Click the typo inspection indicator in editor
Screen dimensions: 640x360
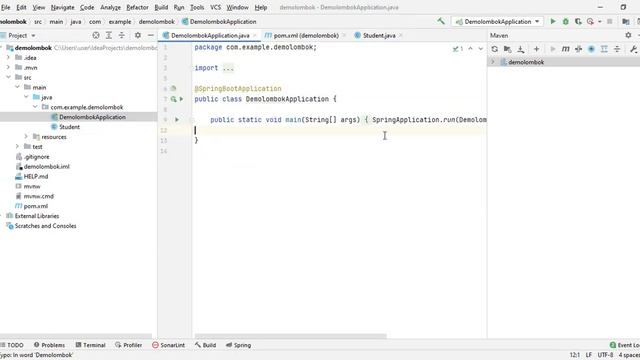(458, 49)
